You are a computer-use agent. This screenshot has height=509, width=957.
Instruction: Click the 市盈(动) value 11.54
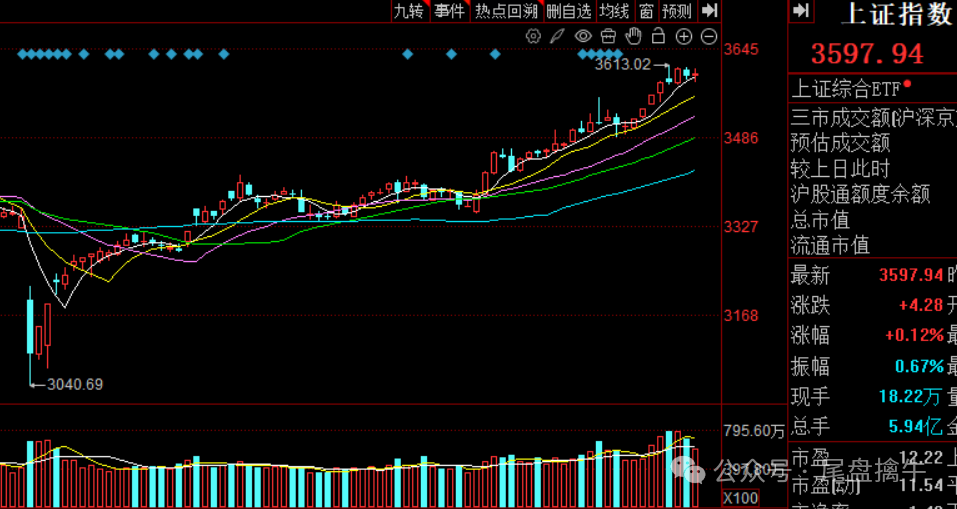coord(920,486)
